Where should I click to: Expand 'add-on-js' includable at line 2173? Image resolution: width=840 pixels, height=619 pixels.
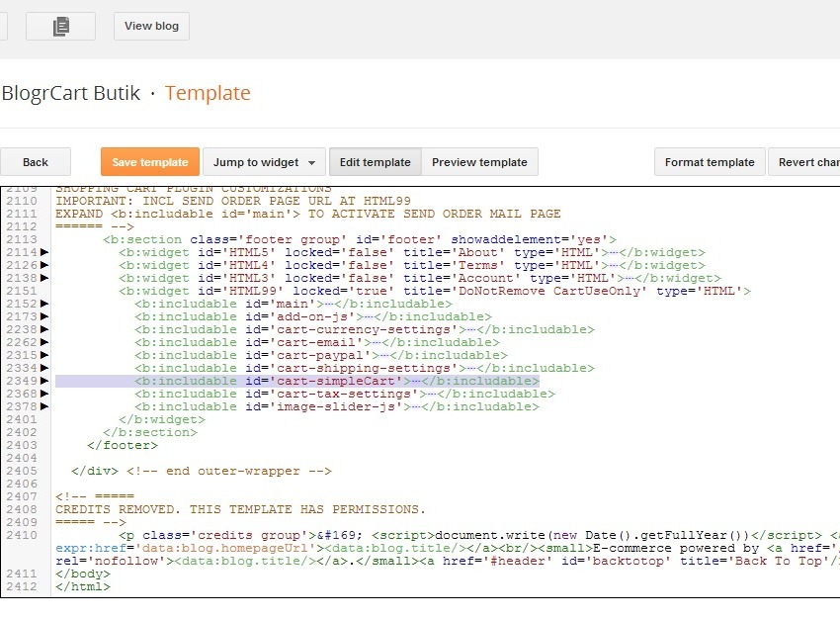click(x=44, y=316)
